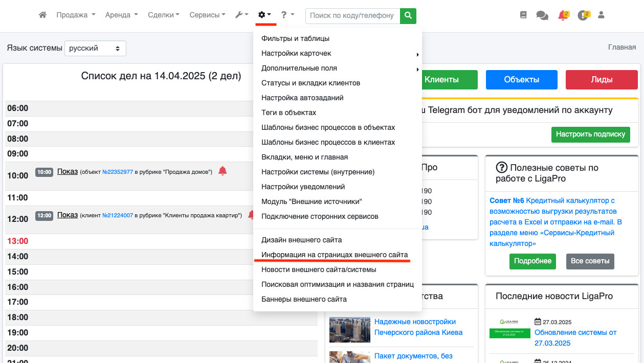Choose Фильтры и таблицы menu item

[x=295, y=38]
